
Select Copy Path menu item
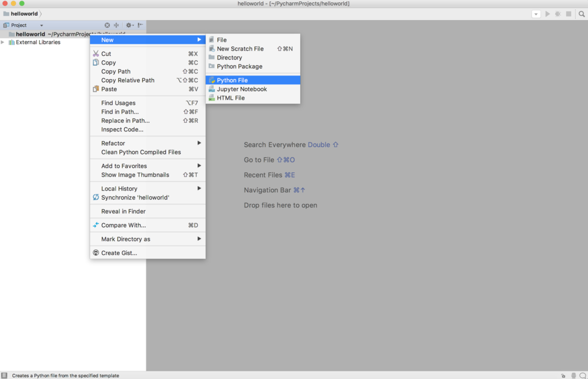tap(148, 71)
